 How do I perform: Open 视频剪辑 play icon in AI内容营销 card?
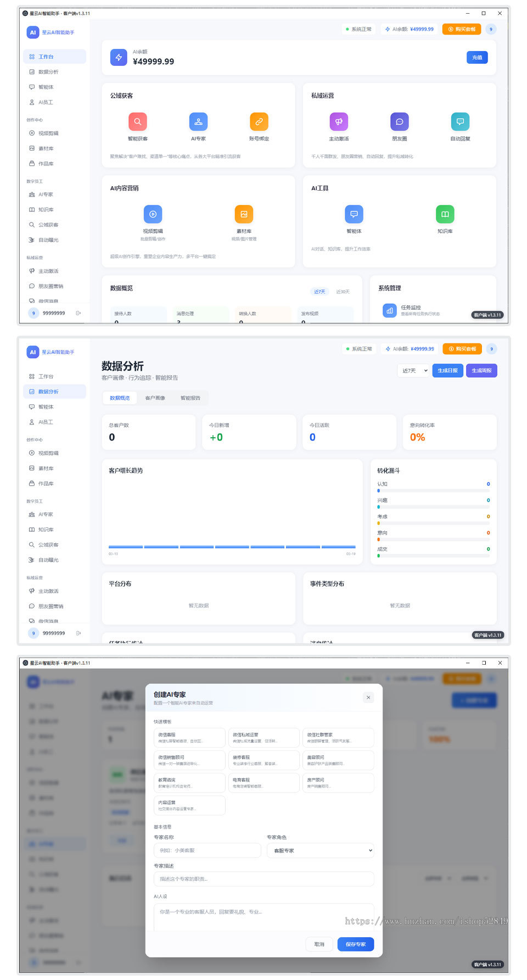153,214
